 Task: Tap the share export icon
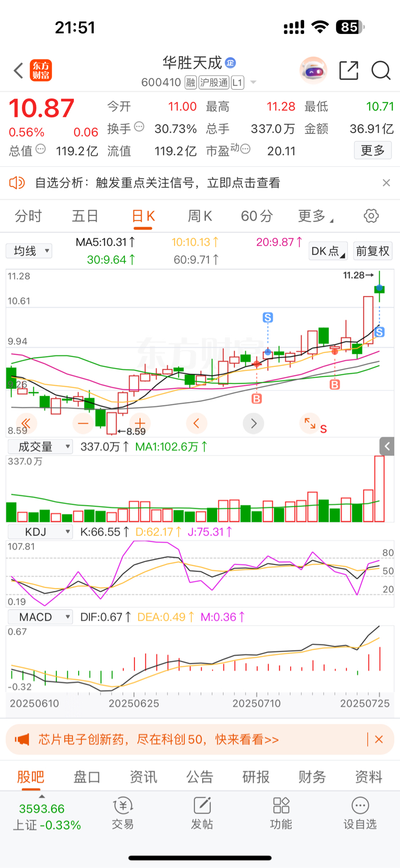tap(348, 70)
